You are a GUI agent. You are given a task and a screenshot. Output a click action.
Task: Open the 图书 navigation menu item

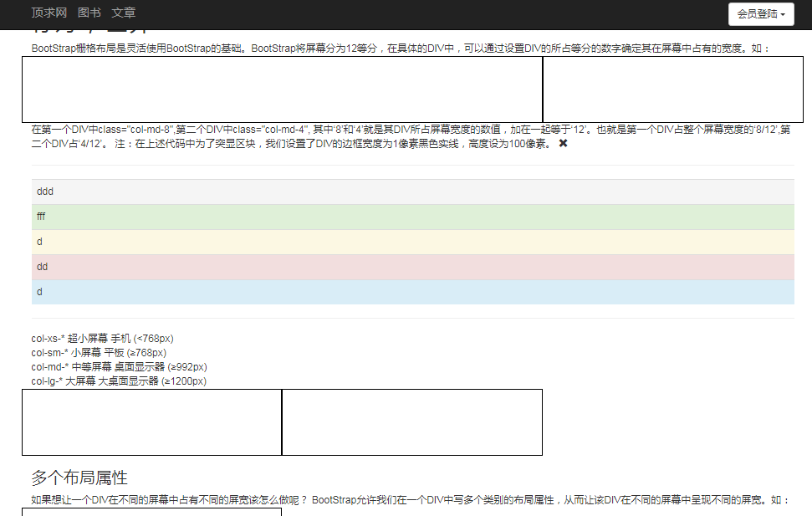pos(89,13)
